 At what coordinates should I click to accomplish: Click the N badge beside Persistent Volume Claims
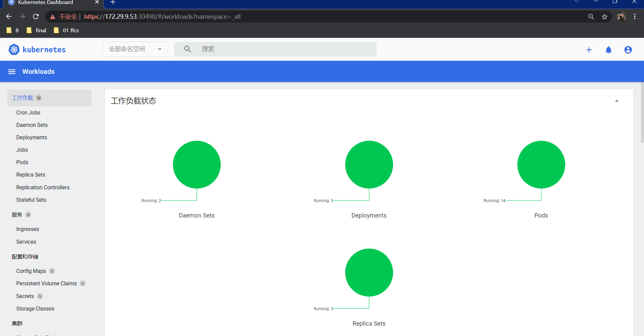click(83, 284)
